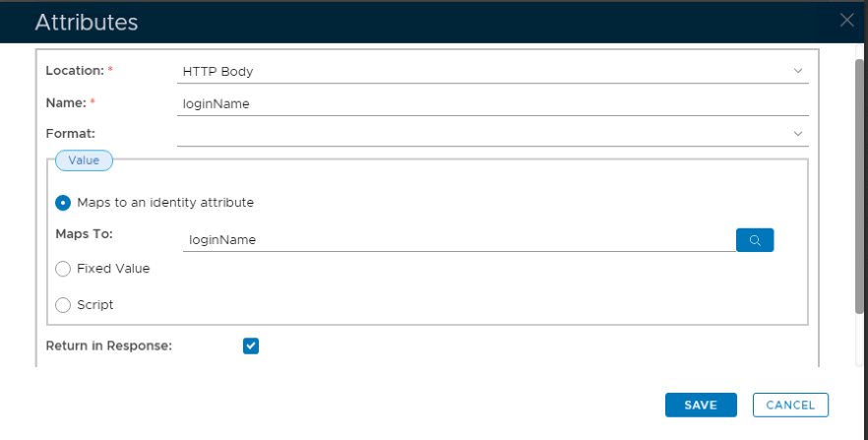Click the Attributes dialog title
The height and width of the screenshot is (440, 868).
click(87, 22)
